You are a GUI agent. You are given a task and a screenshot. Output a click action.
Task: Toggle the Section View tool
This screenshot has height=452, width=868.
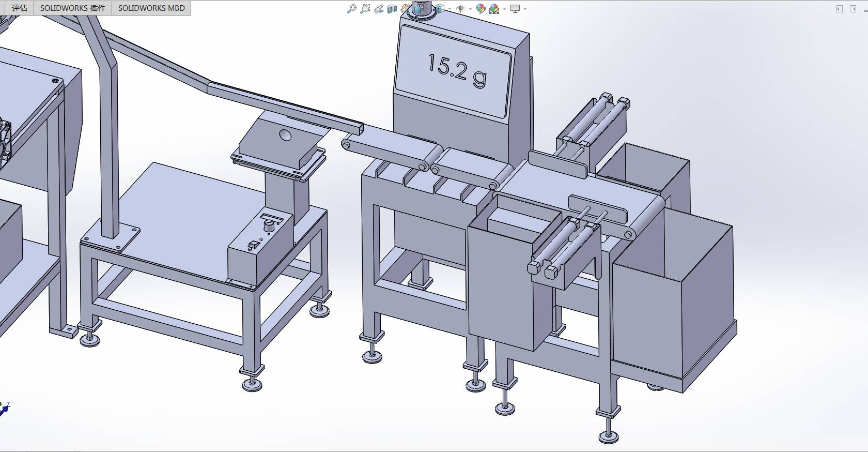392,9
